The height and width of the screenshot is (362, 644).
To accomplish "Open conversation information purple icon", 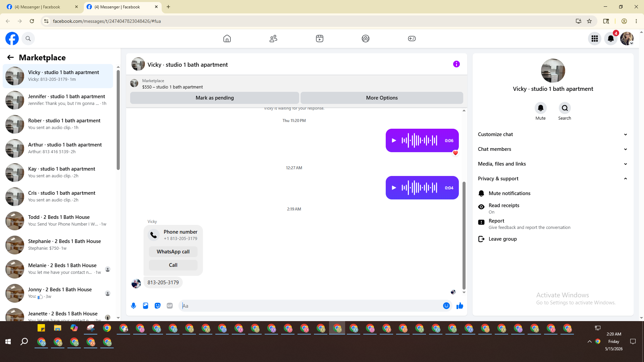I will coord(457,64).
